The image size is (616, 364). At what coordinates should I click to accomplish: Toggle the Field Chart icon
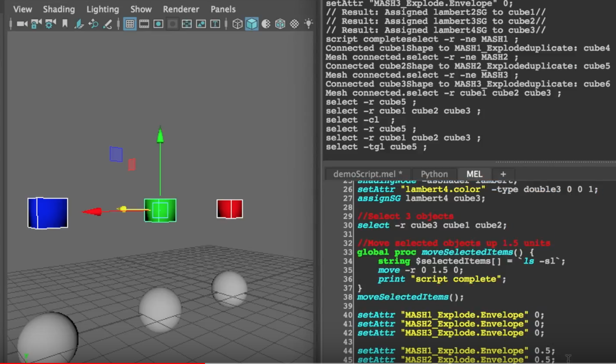187,24
